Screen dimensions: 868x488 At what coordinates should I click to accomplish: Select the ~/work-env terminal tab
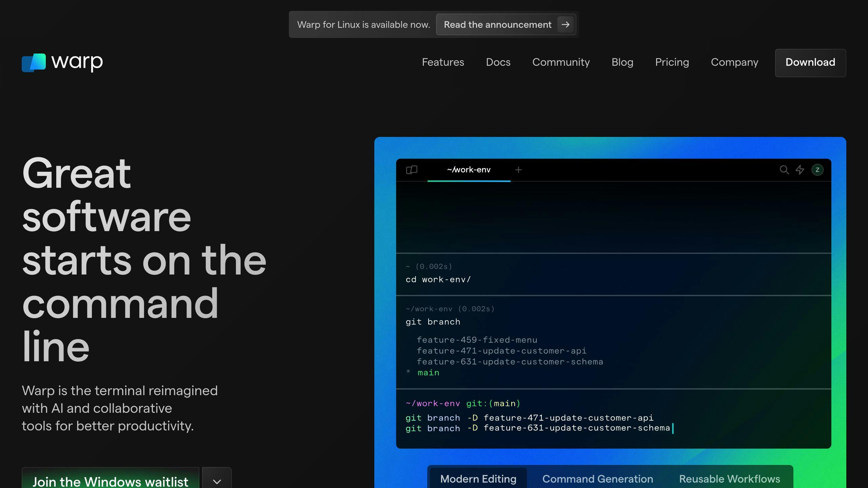[469, 170]
